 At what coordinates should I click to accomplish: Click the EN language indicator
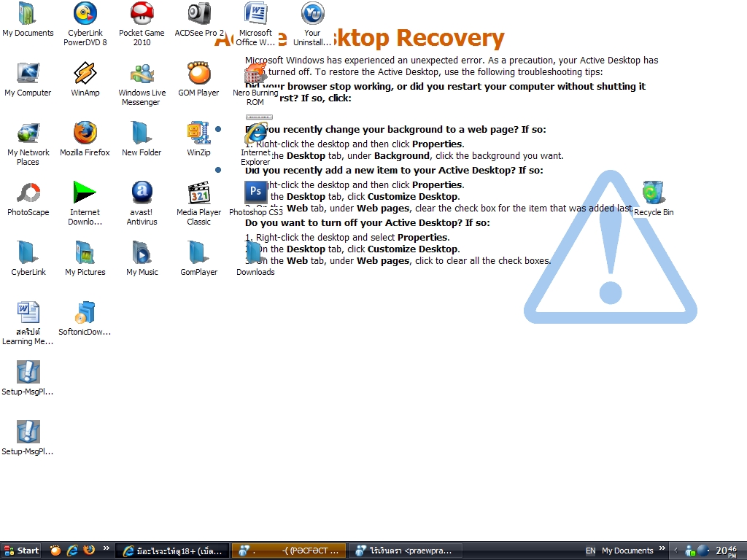tap(590, 551)
